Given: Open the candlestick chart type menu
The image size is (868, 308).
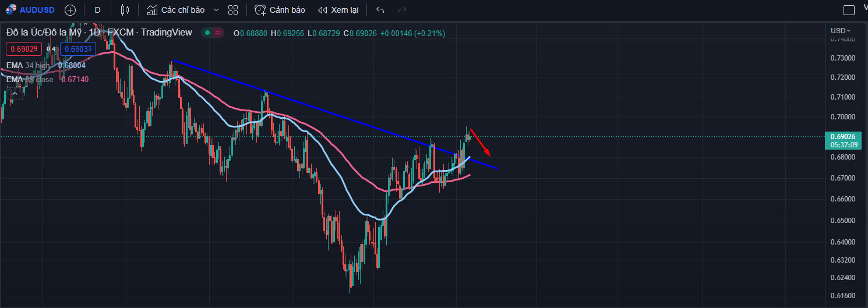Looking at the screenshot, I should point(124,10).
